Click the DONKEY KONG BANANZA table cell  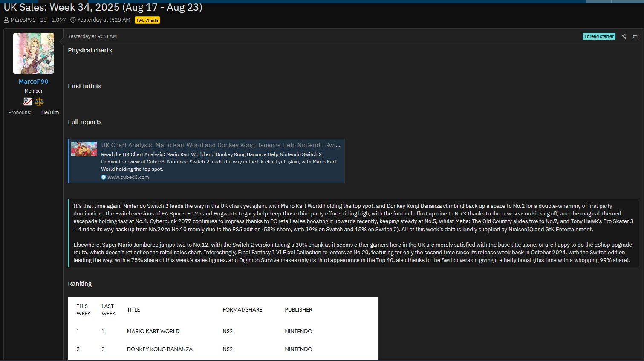160,349
